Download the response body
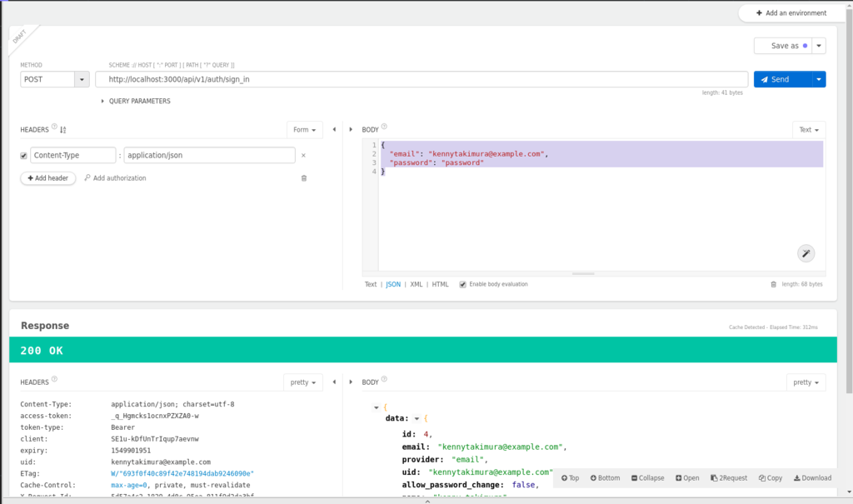Screen dimensions: 853x504 coord(812,478)
